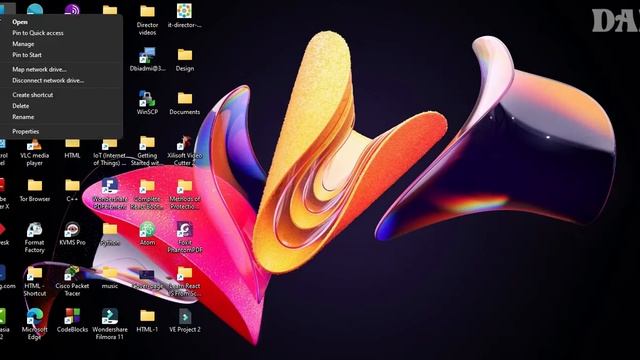Choose Open in the context menu
Viewport: 640px width, 360px height.
pos(20,22)
